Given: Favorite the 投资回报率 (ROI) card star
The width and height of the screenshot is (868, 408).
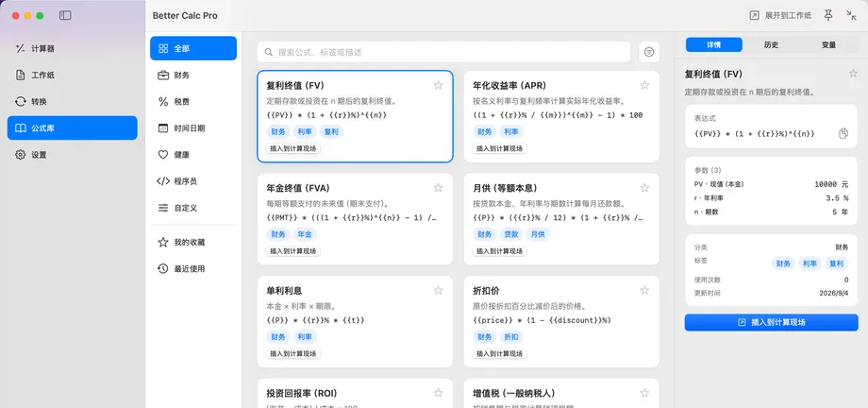Looking at the screenshot, I should pos(439,393).
